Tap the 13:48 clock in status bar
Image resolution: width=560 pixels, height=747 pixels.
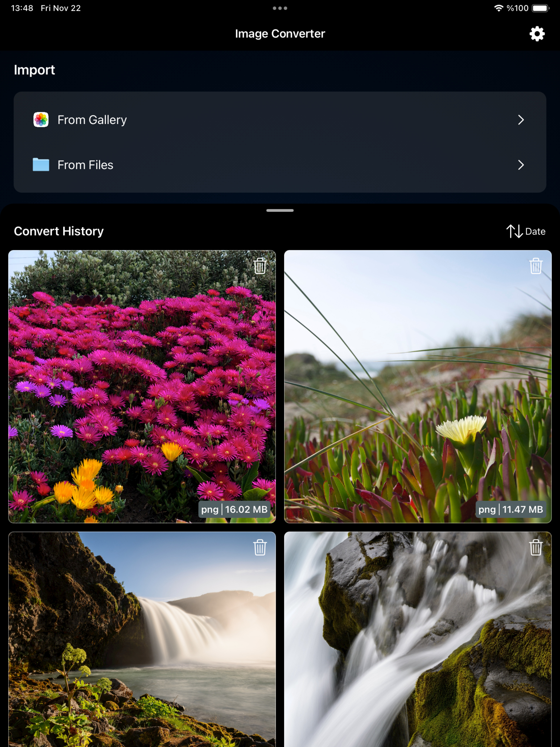coord(22,8)
